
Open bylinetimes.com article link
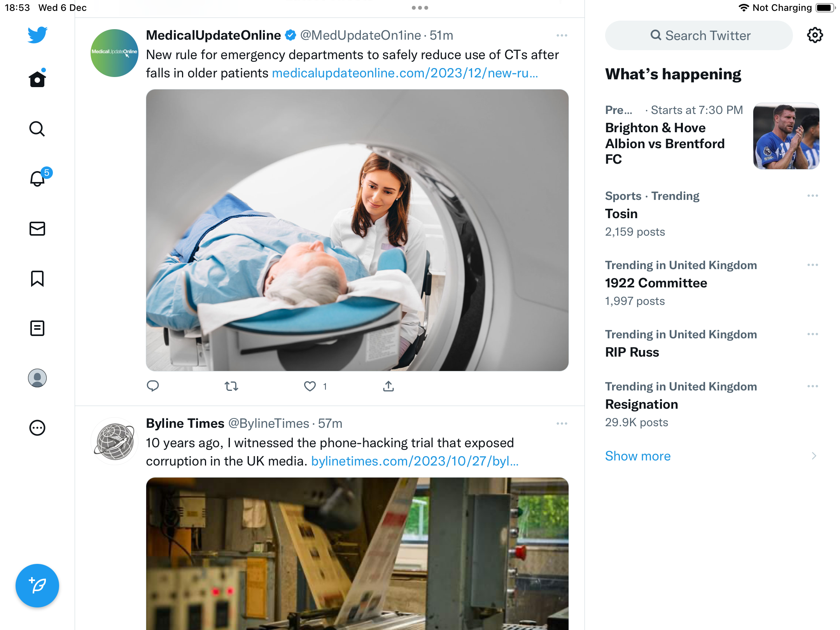click(415, 461)
